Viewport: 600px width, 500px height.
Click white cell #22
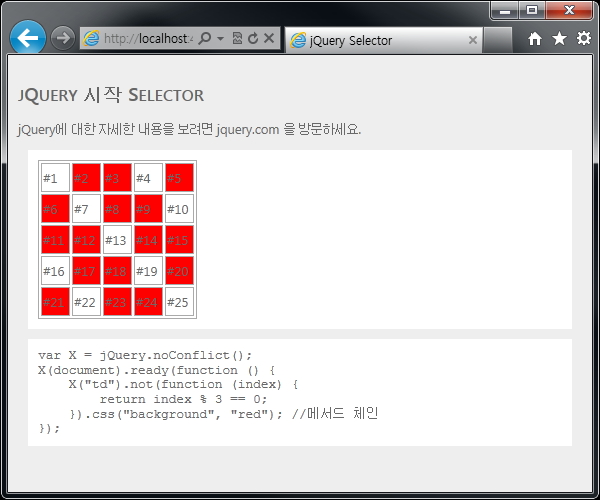pos(86,301)
